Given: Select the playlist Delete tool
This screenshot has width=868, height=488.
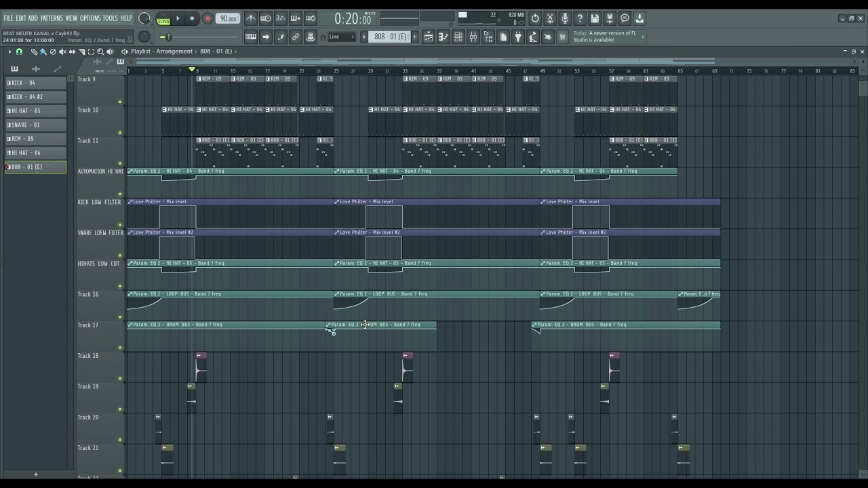Looking at the screenshot, I should pos(53,52).
